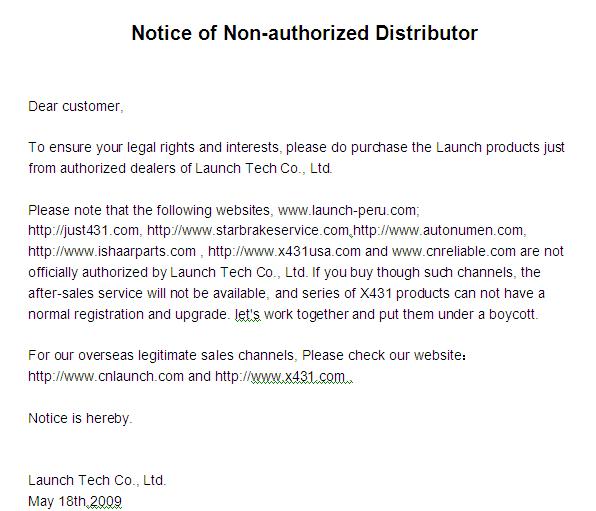Click the www.cnreliable.com website text
Viewport: 596px width, 511px height.
tap(454, 251)
